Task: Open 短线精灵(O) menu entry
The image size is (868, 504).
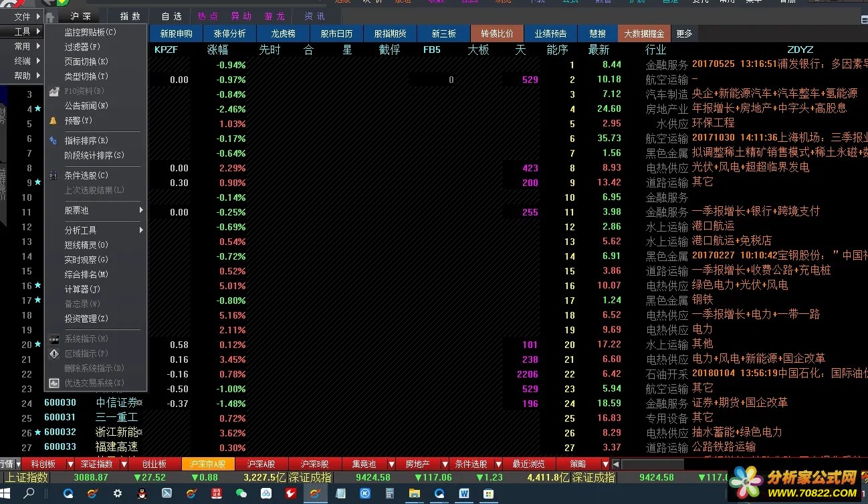Action: coord(96,245)
